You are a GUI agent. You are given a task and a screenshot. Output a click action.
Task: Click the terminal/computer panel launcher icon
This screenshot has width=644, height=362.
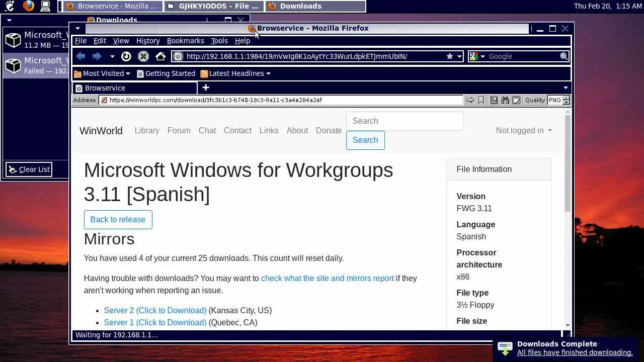pyautogui.click(x=45, y=6)
